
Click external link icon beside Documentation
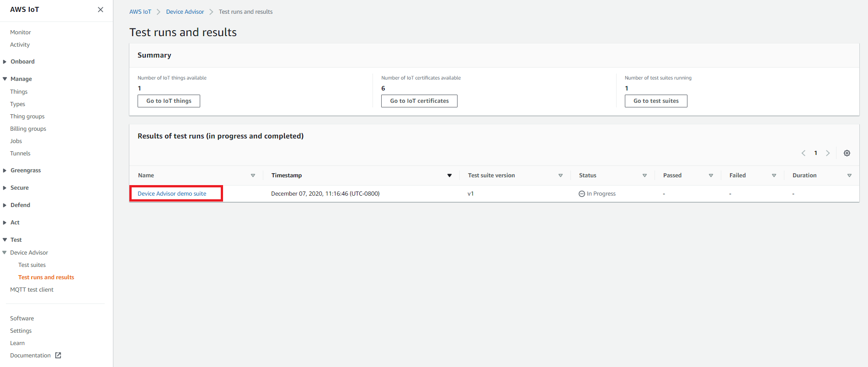(x=58, y=356)
